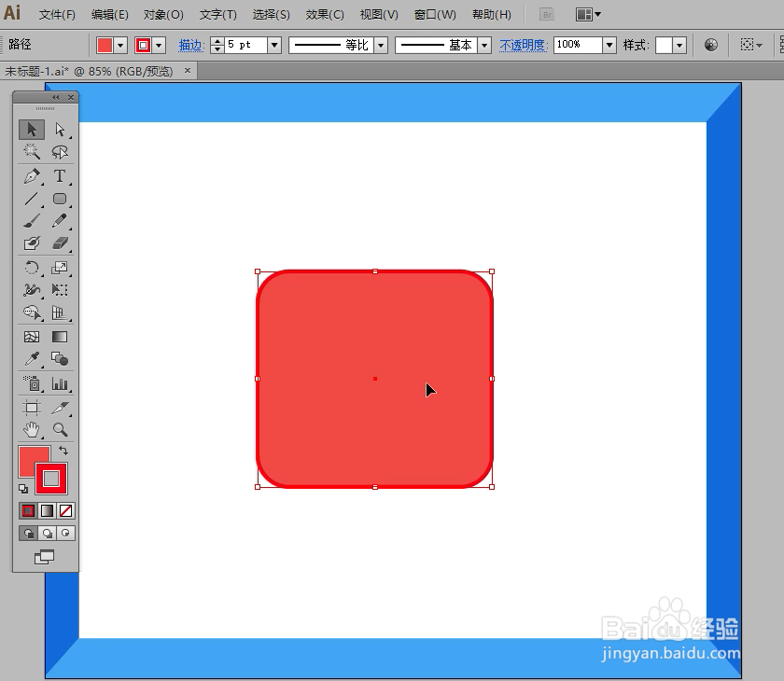784x681 pixels.
Task: Select the Shape Builder tool
Action: (32, 313)
